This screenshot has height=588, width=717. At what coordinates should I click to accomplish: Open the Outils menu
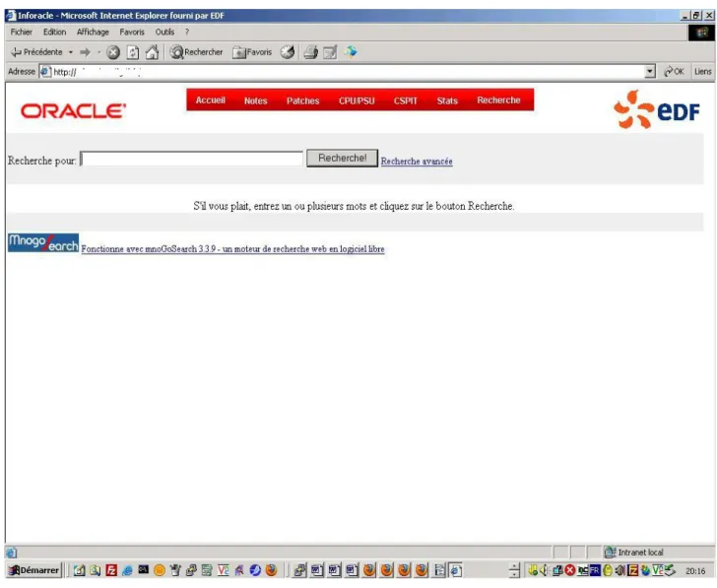coord(164,32)
